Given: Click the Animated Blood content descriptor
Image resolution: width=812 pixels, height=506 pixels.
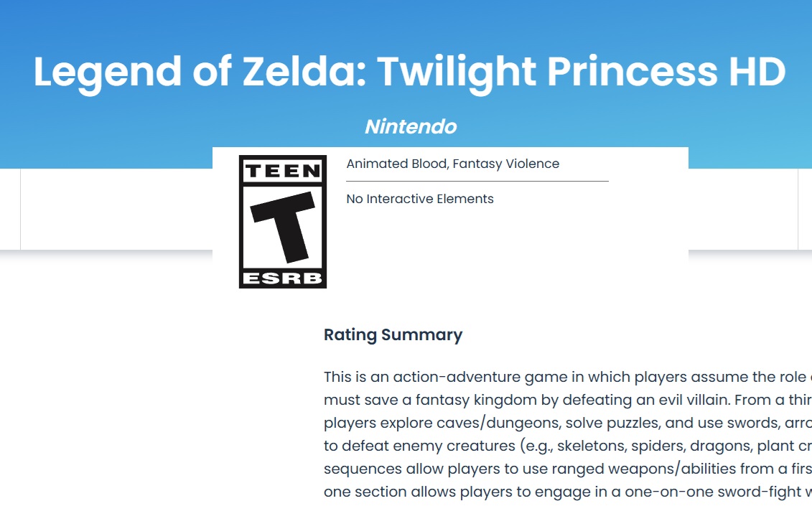Looking at the screenshot, I should click(397, 164).
